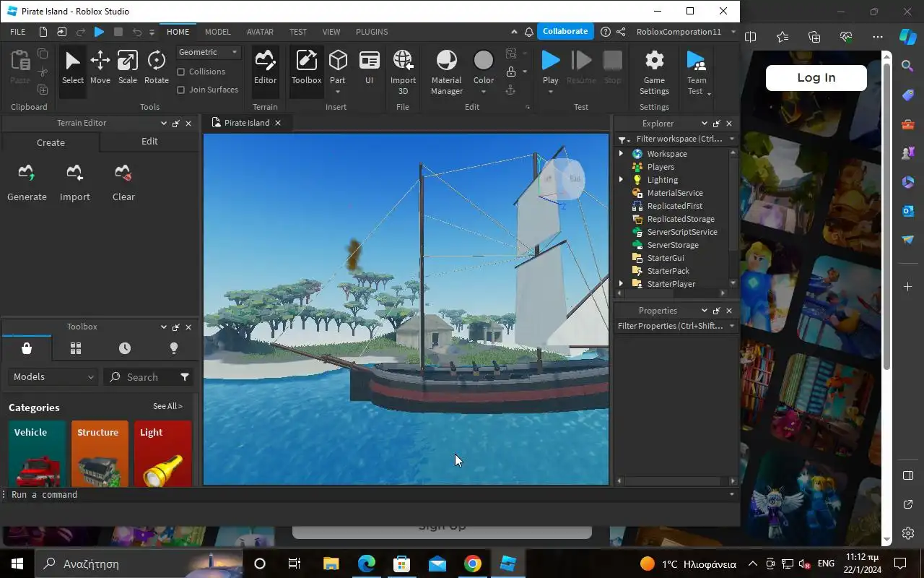Click the anchor icon in Edit group

(x=511, y=90)
